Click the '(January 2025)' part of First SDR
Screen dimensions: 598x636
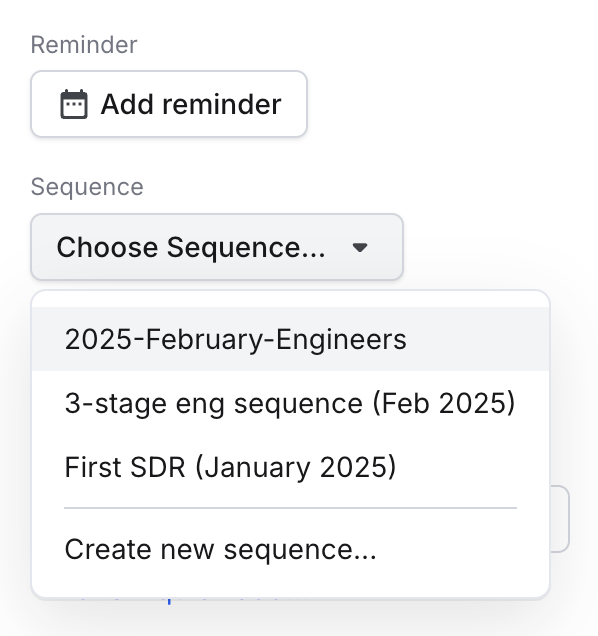coord(296,467)
